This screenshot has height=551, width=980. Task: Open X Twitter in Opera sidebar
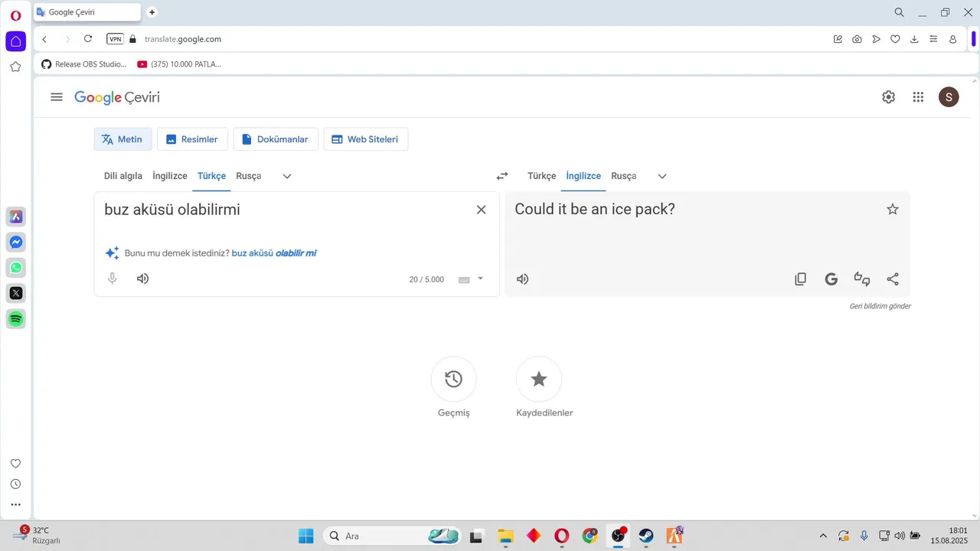(15, 293)
